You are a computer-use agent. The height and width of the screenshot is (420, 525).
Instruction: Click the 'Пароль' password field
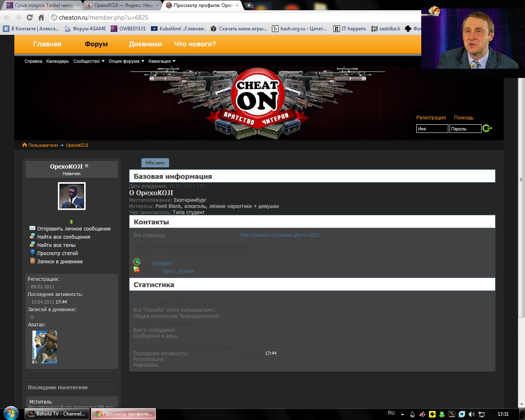465,129
